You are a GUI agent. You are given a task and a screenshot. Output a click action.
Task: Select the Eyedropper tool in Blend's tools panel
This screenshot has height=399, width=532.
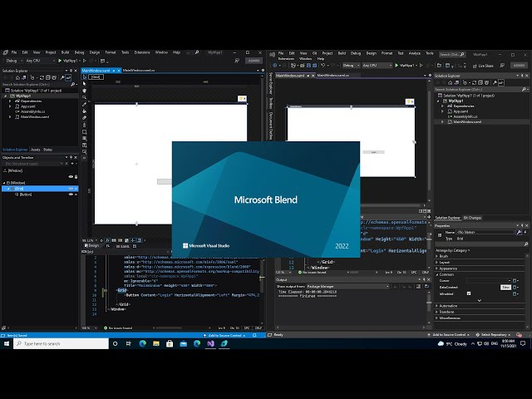[85, 105]
